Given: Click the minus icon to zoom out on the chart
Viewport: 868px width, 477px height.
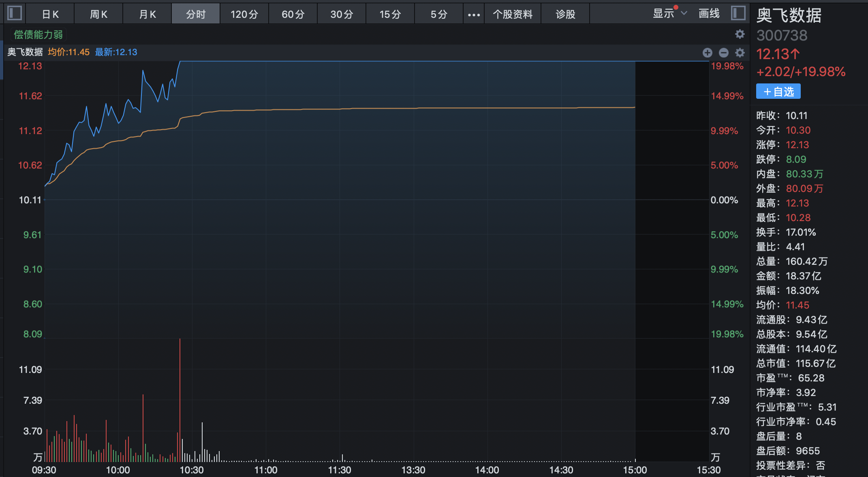Looking at the screenshot, I should [x=724, y=53].
